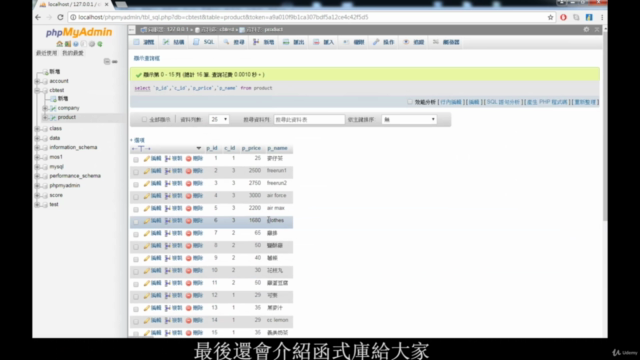Open the Operations (操作) tab
This screenshot has height=360, width=640.
tap(384, 42)
